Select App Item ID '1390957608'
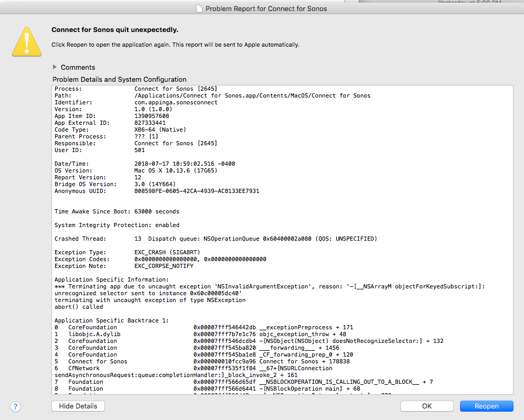Screen dimensions: 524x420 [x=152, y=116]
